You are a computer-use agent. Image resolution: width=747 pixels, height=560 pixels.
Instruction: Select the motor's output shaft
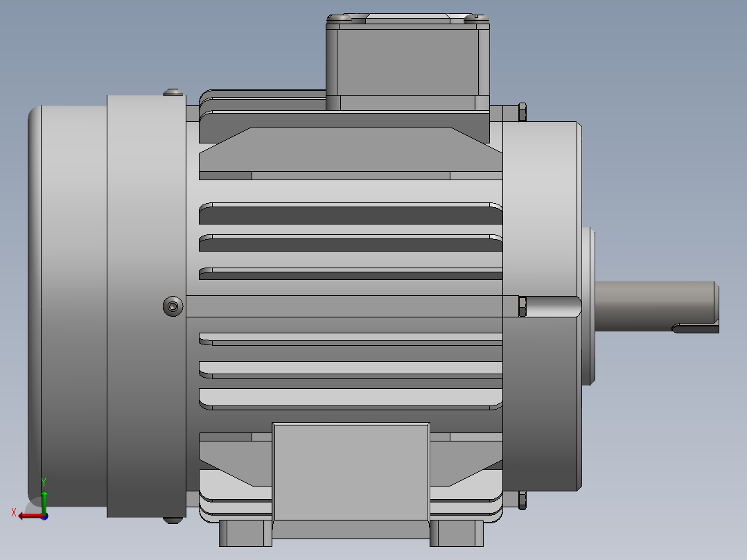(656, 306)
